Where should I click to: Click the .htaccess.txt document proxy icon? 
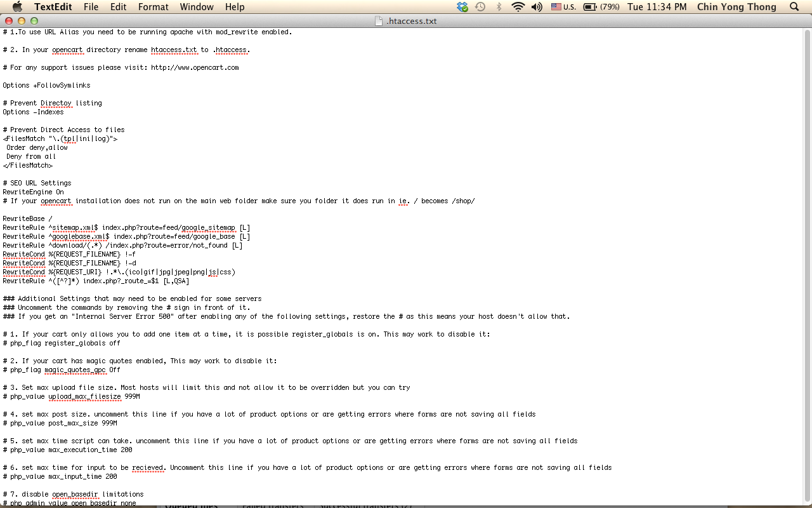[379, 21]
